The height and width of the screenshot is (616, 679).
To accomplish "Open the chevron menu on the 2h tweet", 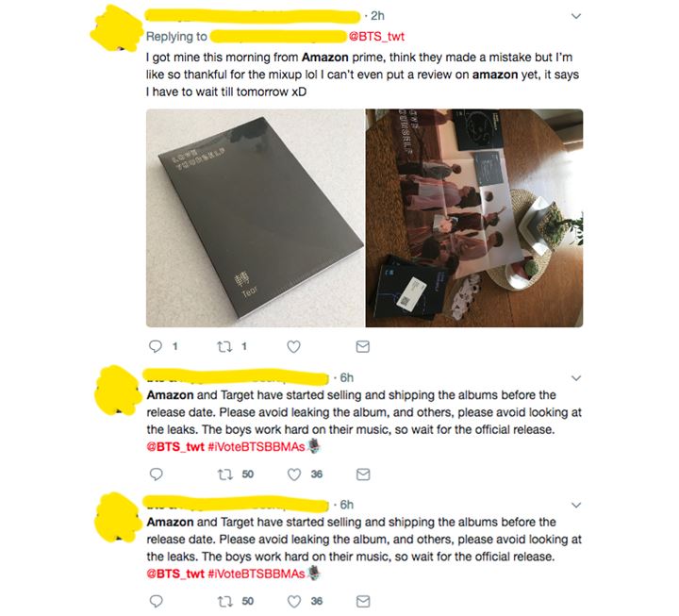I will click(x=576, y=16).
